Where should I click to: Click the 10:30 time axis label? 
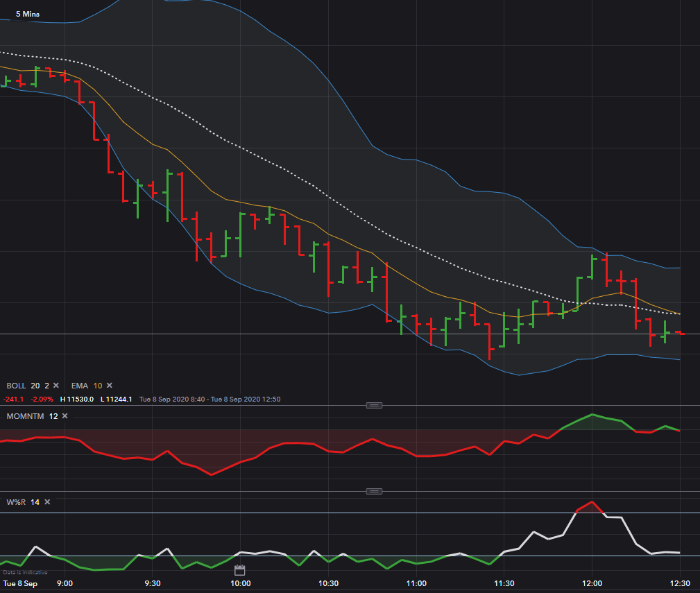point(328,583)
